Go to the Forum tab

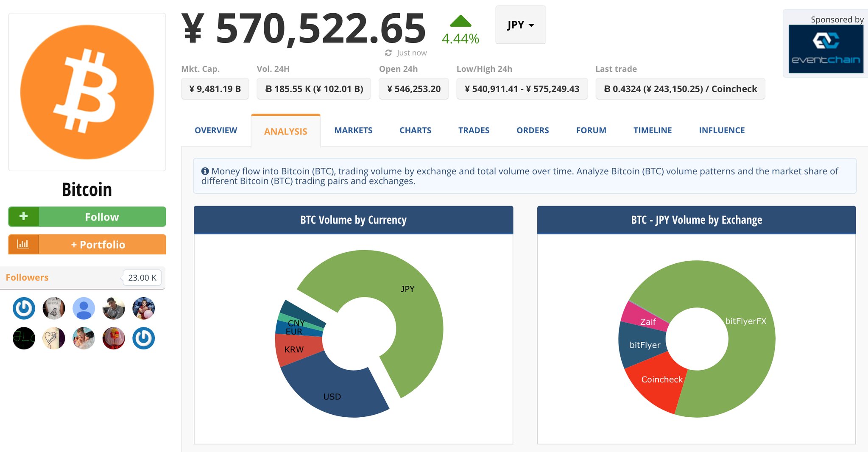(x=591, y=130)
